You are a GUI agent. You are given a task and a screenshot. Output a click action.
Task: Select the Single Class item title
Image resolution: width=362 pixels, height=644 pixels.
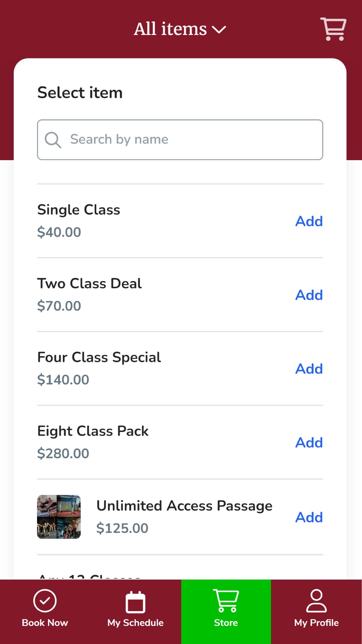click(x=79, y=210)
